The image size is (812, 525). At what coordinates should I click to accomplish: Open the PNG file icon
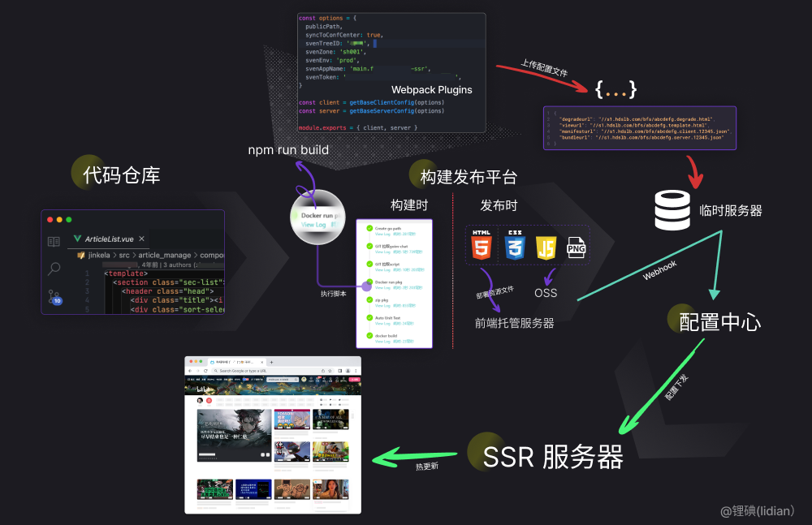pyautogui.click(x=577, y=247)
